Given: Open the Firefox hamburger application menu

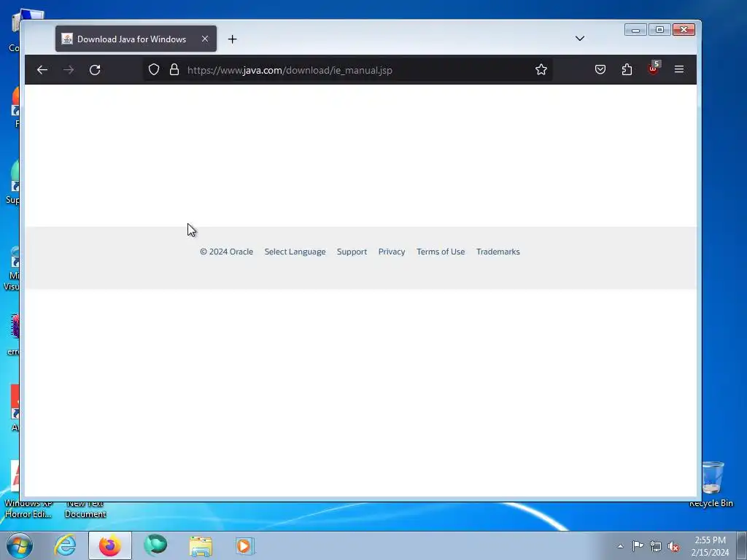Looking at the screenshot, I should [x=679, y=69].
